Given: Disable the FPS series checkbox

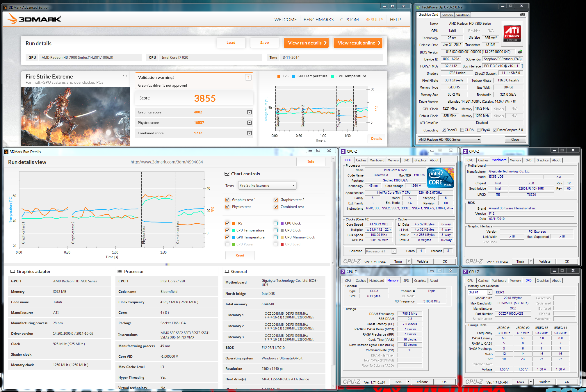Looking at the screenshot, I should tap(227, 223).
